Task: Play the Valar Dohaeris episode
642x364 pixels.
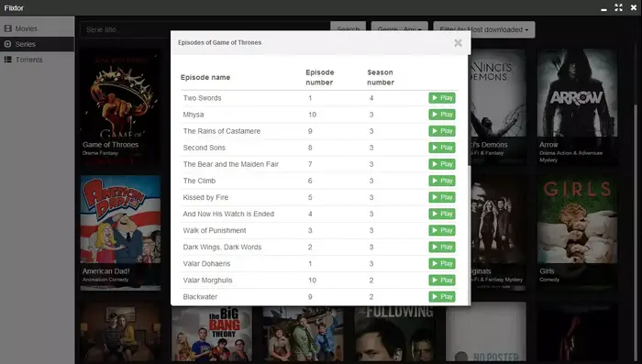Action: 442,264
